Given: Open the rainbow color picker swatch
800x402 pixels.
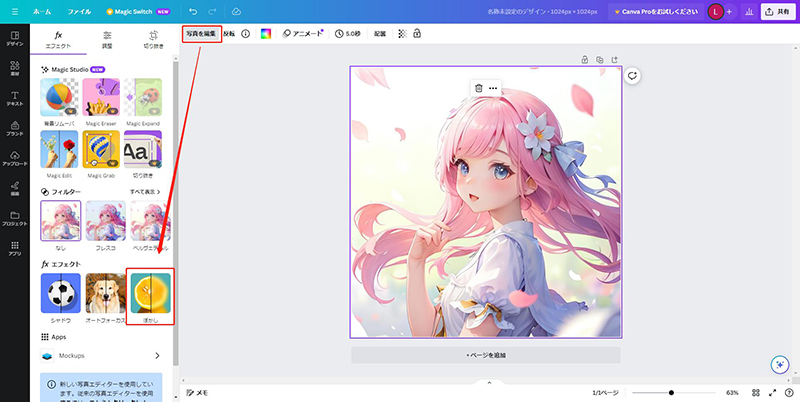Looking at the screenshot, I should pos(266,34).
